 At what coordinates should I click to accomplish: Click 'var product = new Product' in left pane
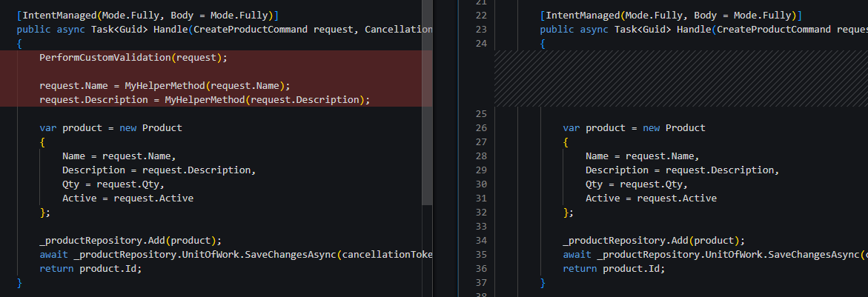110,128
